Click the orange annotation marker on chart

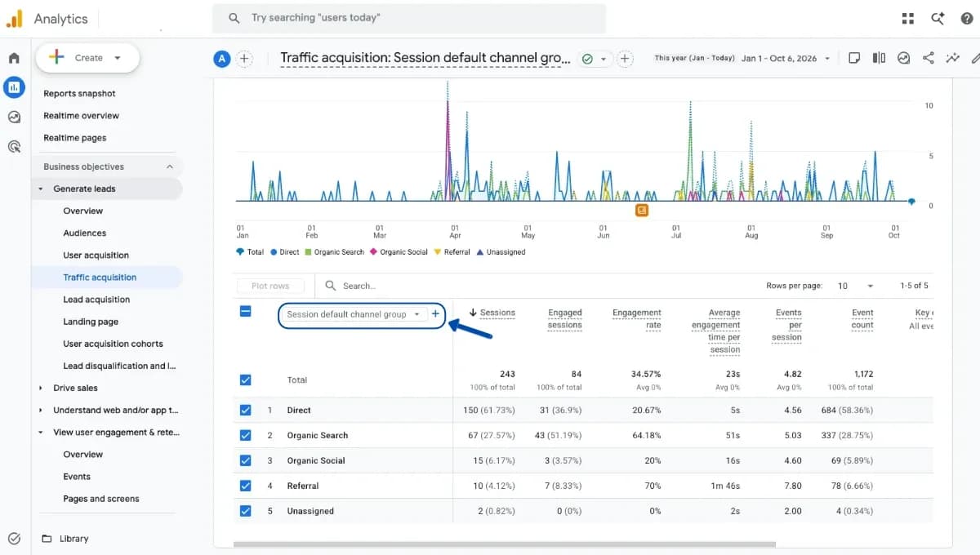[x=642, y=211]
